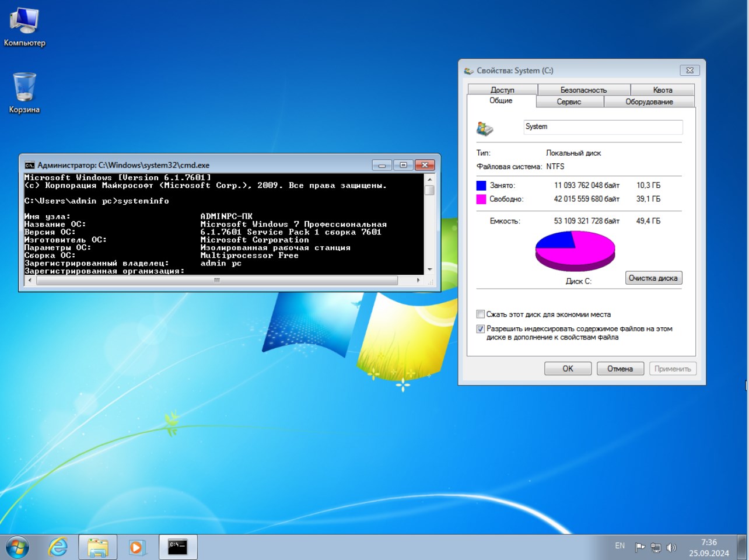Open Windows Media Player taskbar icon

pos(136,547)
